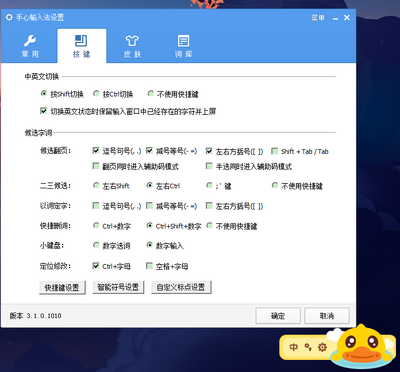The image size is (400, 372).
Task: Click punctuation icon on duck toolbar
Action: 308,347
